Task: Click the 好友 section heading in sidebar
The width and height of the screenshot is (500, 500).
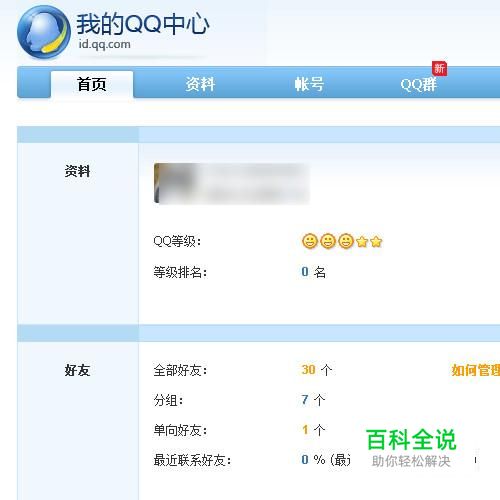Action: tap(77, 370)
